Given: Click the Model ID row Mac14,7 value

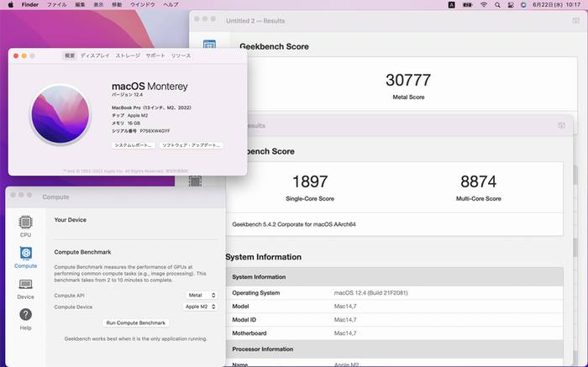Looking at the screenshot, I should (x=345, y=320).
